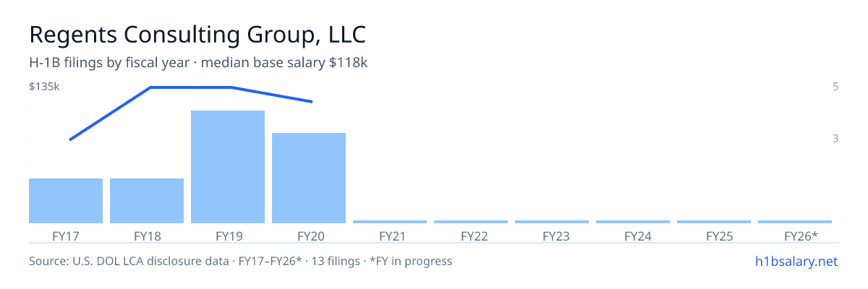Click the FY17 x-axis label
This screenshot has width=868, height=289.
point(66,236)
